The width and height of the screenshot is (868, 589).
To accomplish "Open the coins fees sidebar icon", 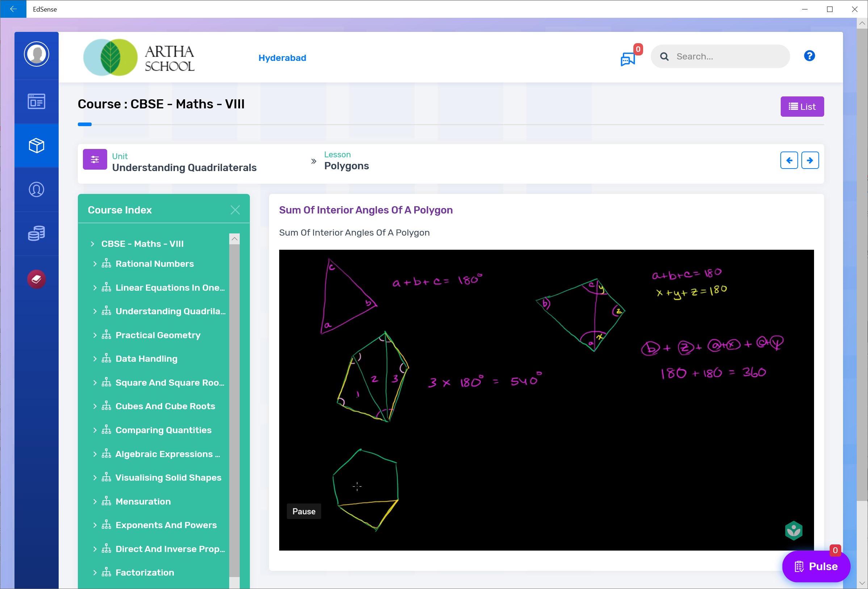I will (36, 233).
